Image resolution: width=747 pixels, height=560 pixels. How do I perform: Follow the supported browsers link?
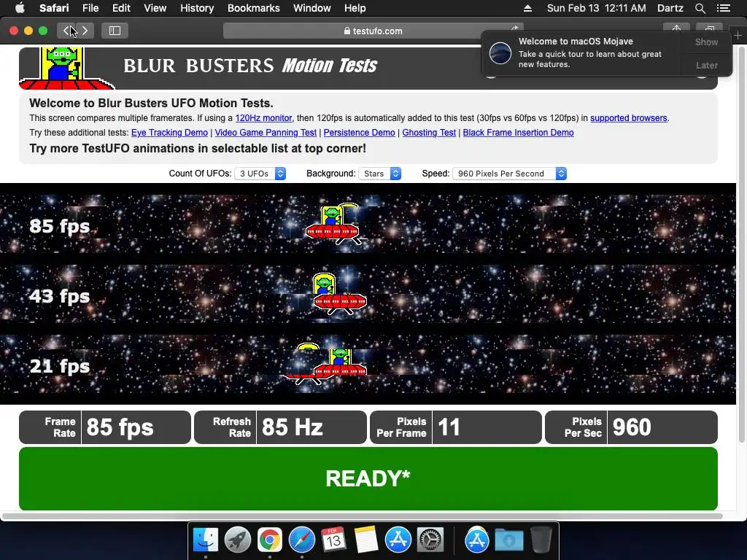pos(628,118)
